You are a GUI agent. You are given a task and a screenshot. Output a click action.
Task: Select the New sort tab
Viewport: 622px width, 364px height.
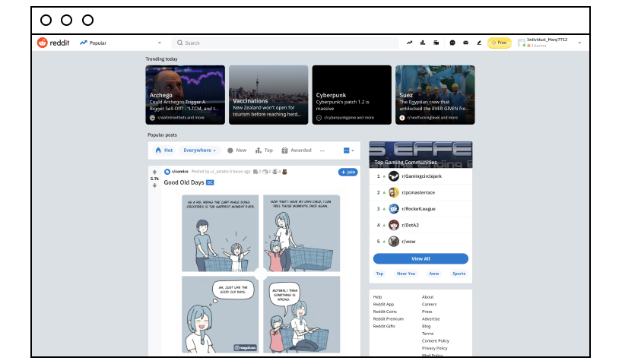click(236, 150)
